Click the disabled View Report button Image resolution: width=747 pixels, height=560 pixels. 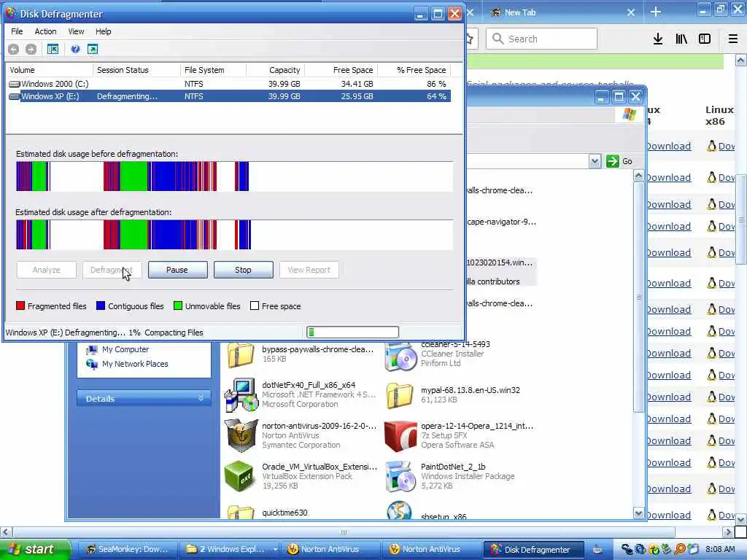pos(309,270)
